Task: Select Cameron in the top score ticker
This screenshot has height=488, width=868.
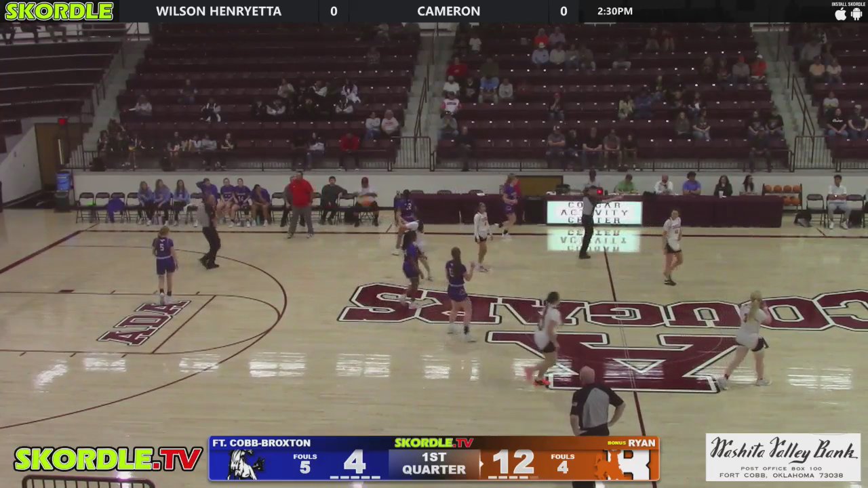Action: coord(448,11)
